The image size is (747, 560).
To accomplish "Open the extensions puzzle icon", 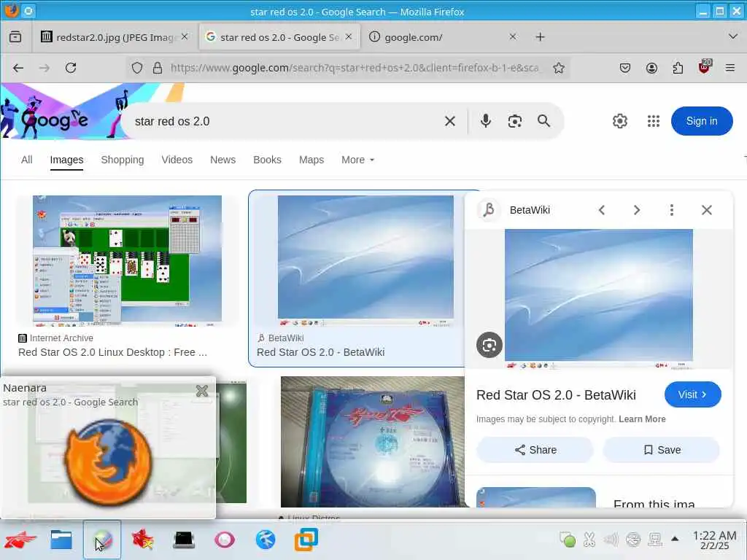I will (x=678, y=68).
